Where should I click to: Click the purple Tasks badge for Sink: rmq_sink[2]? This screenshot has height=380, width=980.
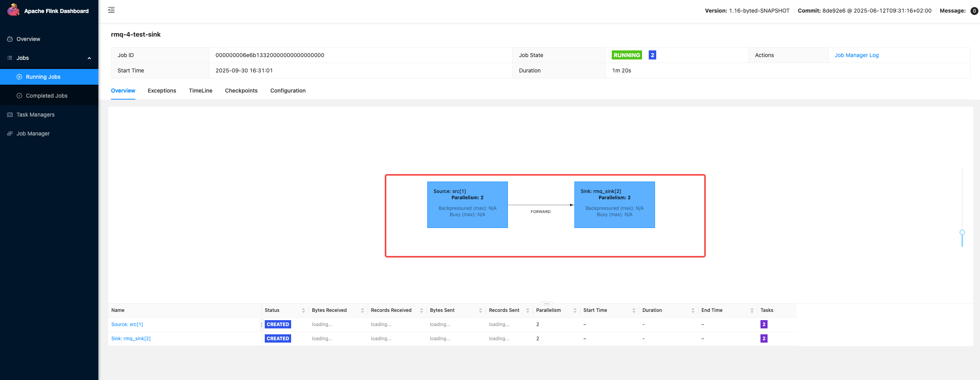tap(764, 339)
